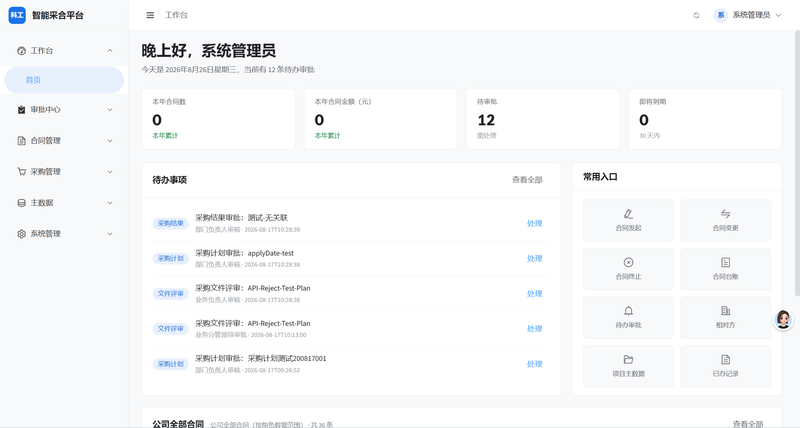Click 处理 for the 业务负责人审核 file review
Viewport: 800px width, 428px height.
534,294
